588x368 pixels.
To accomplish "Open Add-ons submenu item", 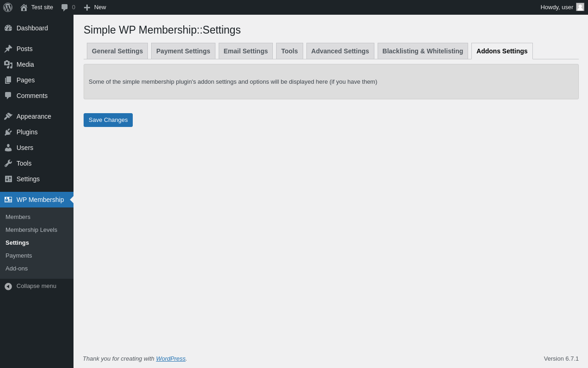I will coord(17,269).
